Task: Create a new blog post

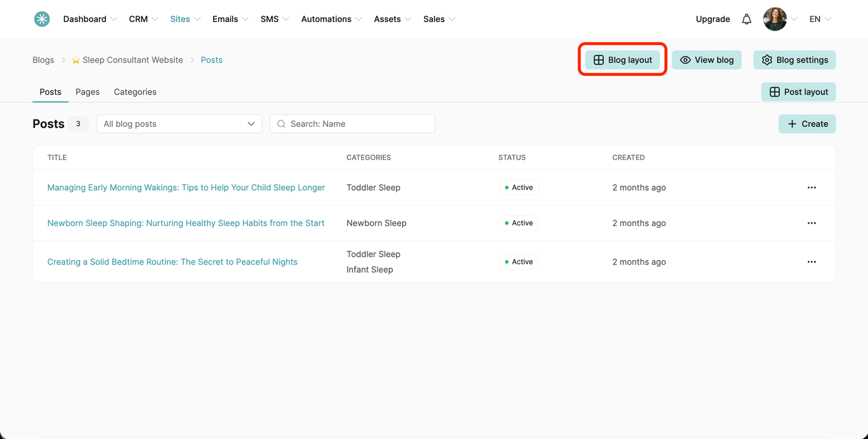Action: [x=807, y=124]
